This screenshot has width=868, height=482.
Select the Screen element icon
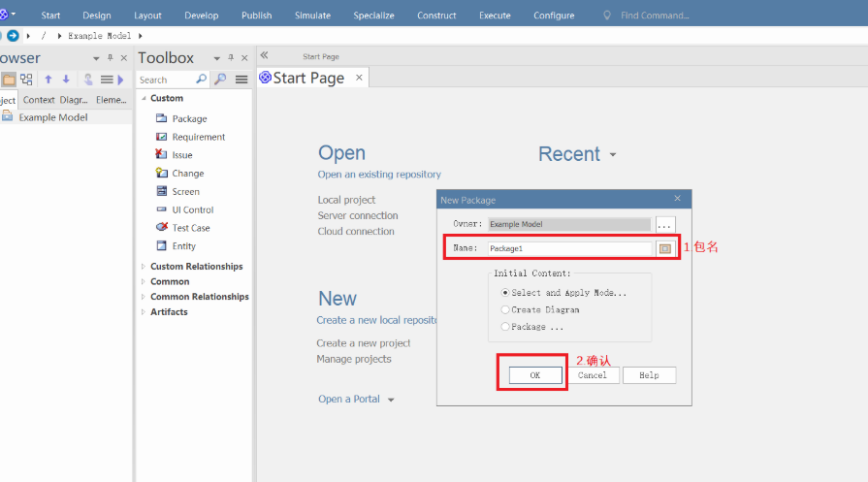point(161,191)
